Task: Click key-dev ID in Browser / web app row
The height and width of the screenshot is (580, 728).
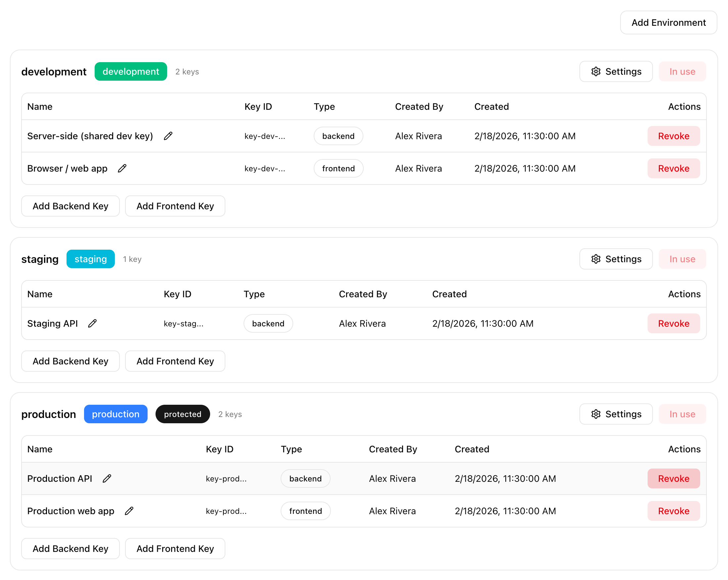Action: [x=265, y=168]
